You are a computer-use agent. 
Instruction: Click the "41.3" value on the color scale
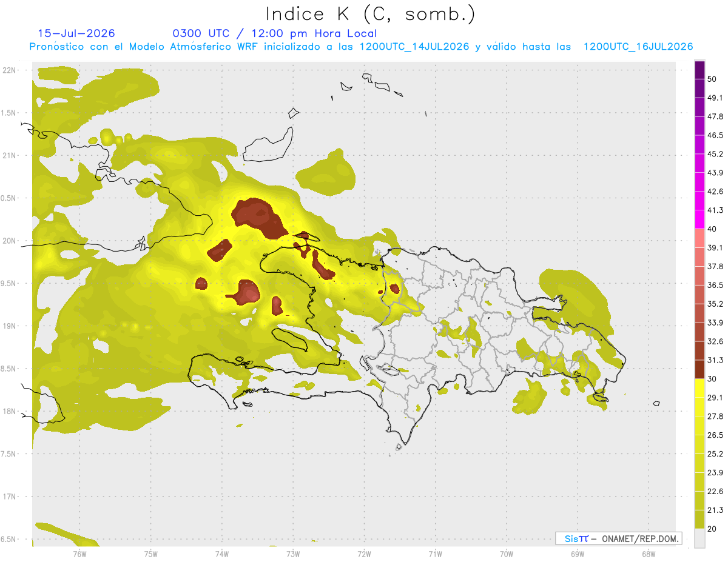pos(715,210)
